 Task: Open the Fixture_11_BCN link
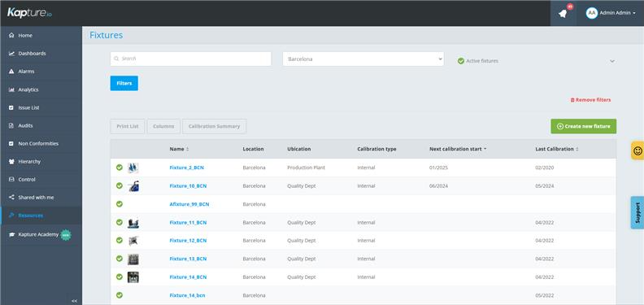point(188,222)
